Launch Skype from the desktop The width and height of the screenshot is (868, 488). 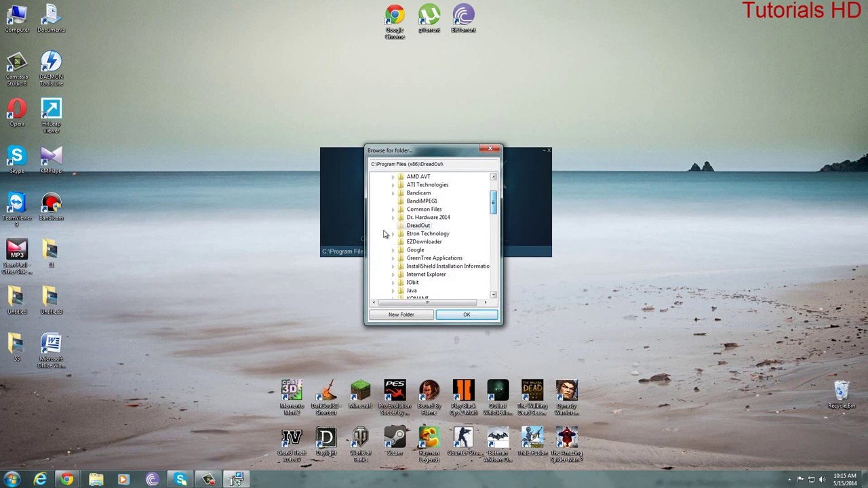click(x=17, y=160)
